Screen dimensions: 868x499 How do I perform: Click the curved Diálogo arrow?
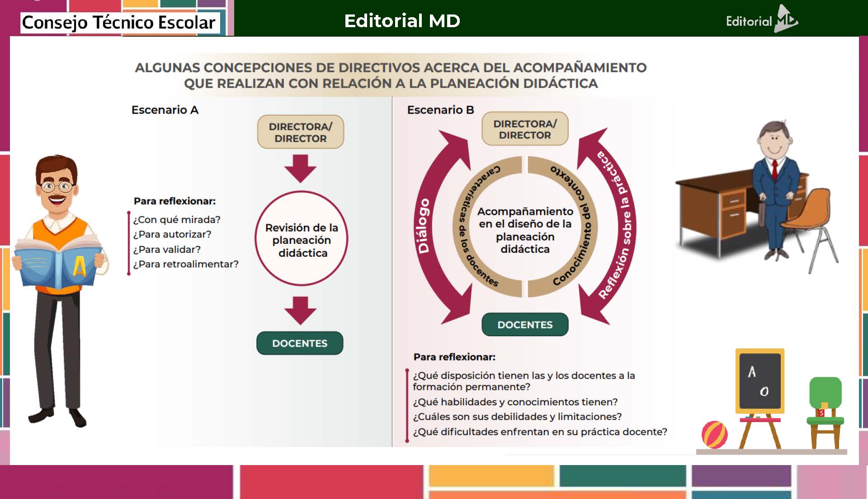pyautogui.click(x=425, y=226)
